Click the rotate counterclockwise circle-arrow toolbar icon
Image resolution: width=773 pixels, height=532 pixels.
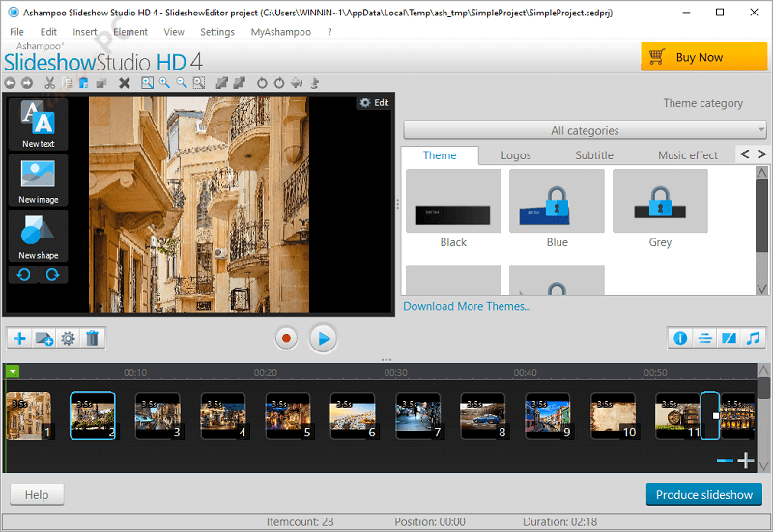click(x=262, y=83)
